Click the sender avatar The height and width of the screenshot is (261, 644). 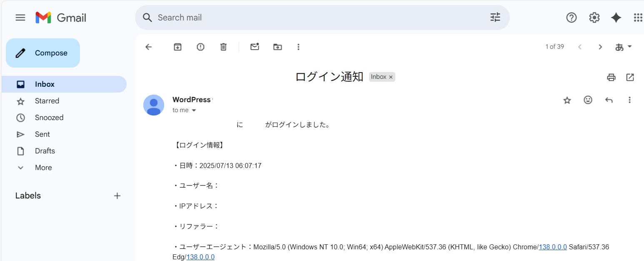point(154,105)
